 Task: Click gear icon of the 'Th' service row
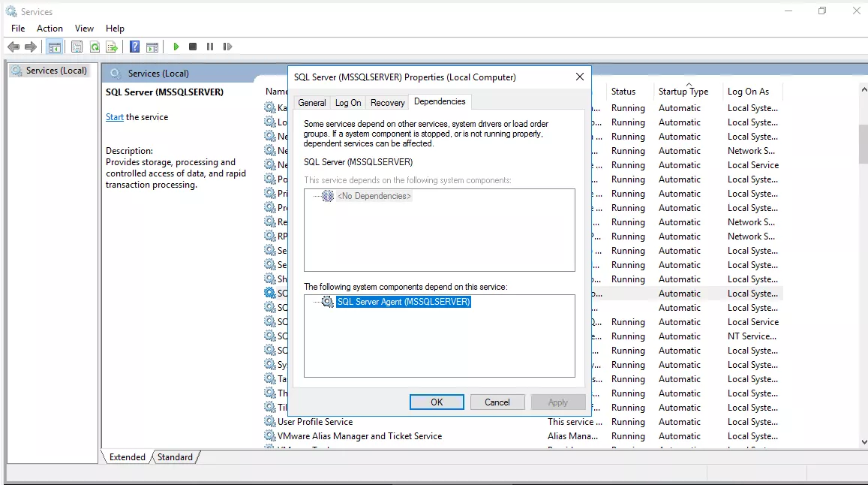(x=269, y=393)
